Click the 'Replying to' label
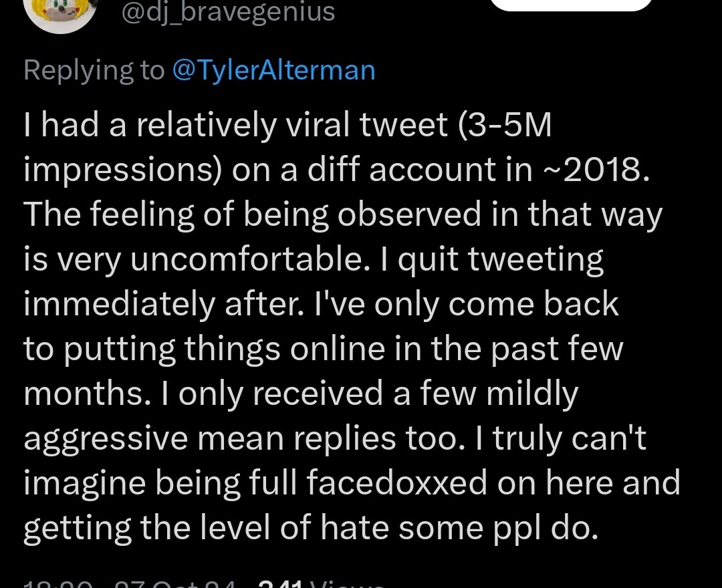 [94, 71]
